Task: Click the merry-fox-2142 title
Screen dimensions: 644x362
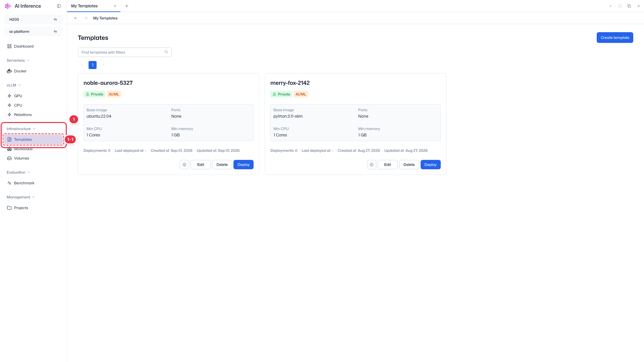Action: click(x=290, y=83)
